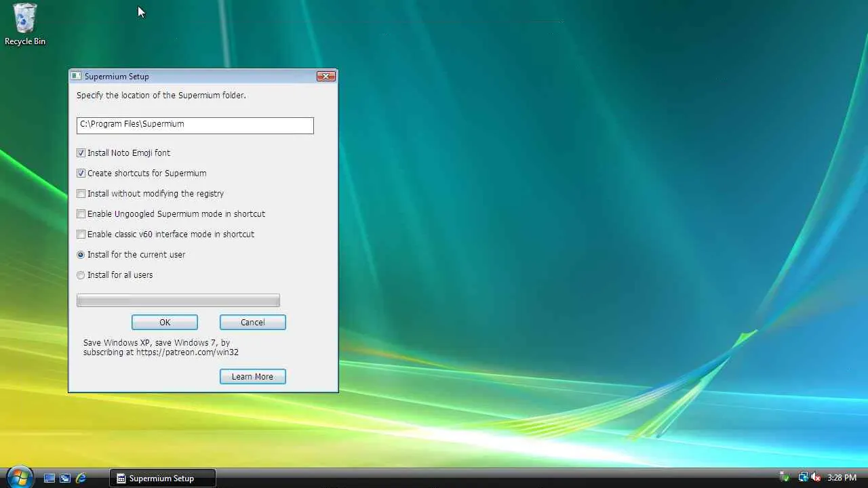Select Install for the current user
The height and width of the screenshot is (488, 868).
81,255
